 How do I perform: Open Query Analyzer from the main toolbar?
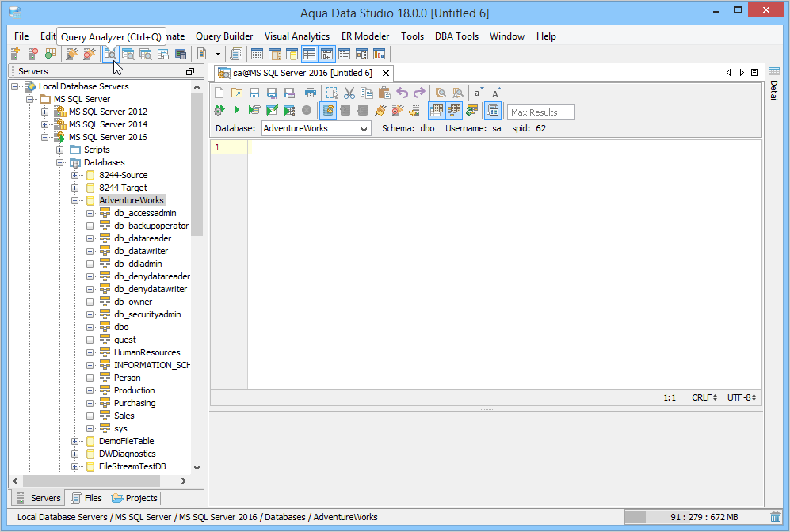(x=110, y=54)
